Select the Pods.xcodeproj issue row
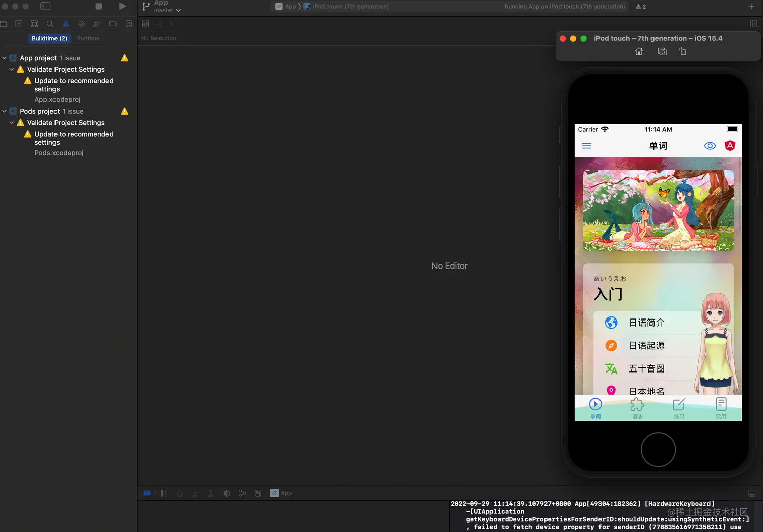The width and height of the screenshot is (763, 532). tap(59, 153)
